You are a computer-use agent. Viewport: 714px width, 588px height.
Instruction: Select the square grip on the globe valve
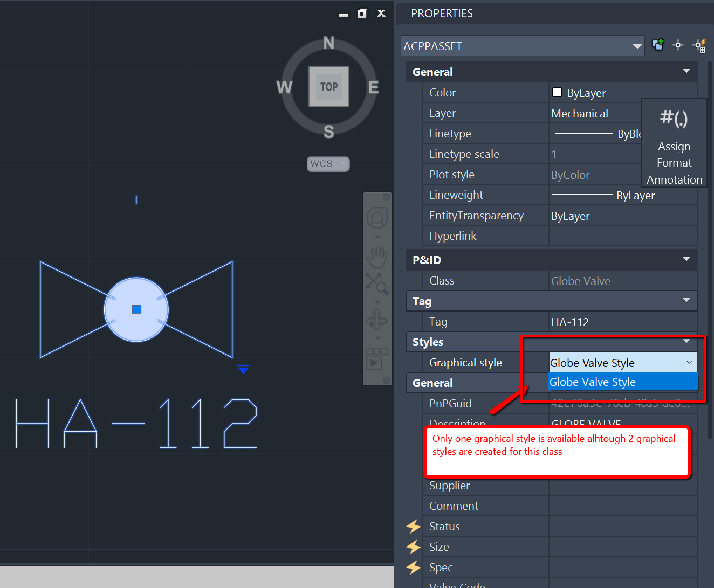coord(136,309)
